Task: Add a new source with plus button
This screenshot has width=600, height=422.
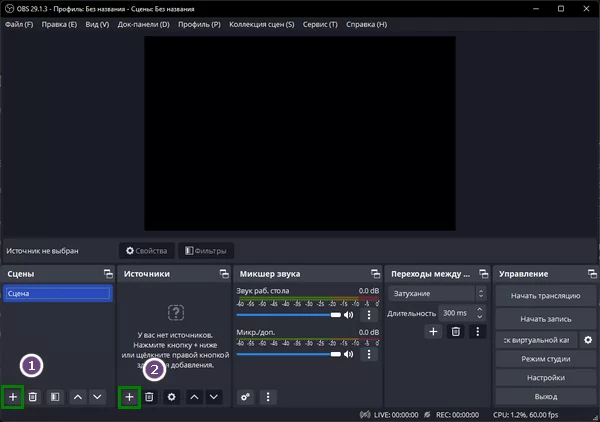Action: click(129, 397)
